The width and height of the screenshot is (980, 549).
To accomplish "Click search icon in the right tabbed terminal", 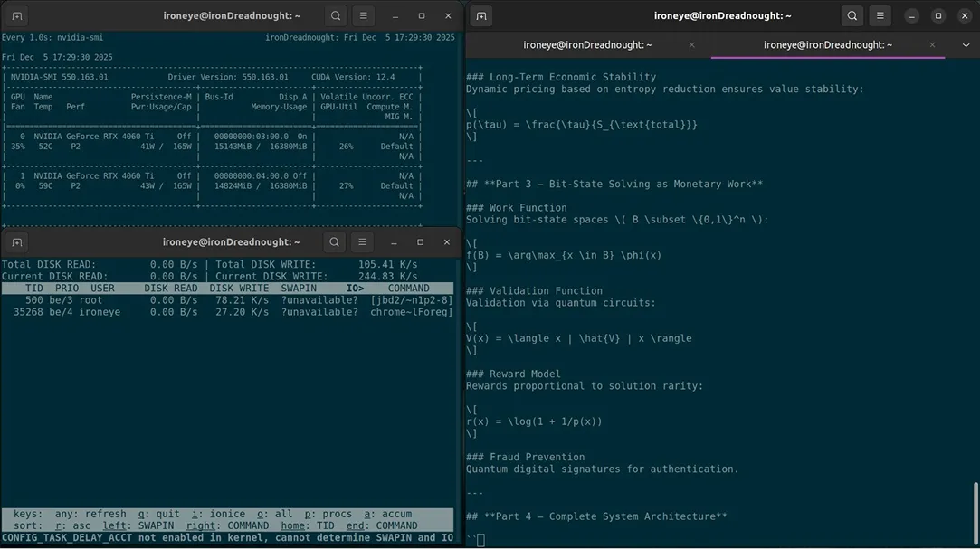I will [852, 16].
